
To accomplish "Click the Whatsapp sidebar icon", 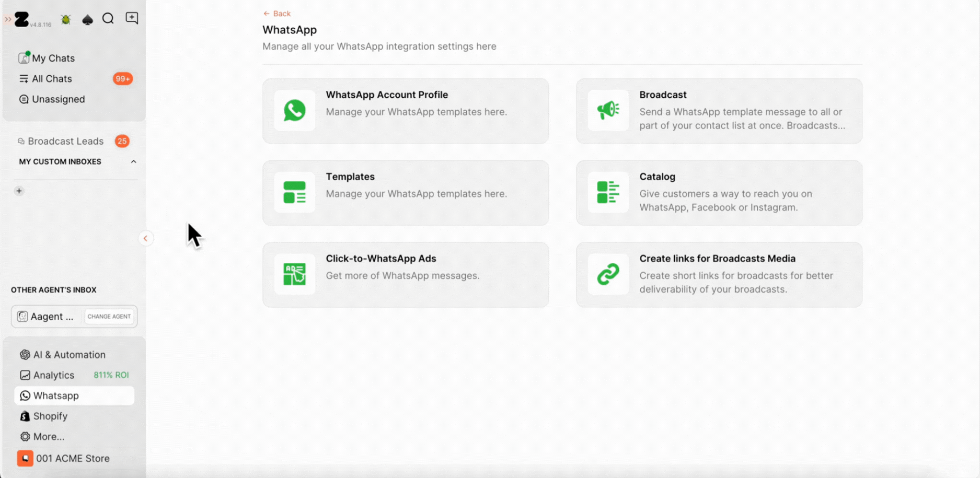I will 25,395.
